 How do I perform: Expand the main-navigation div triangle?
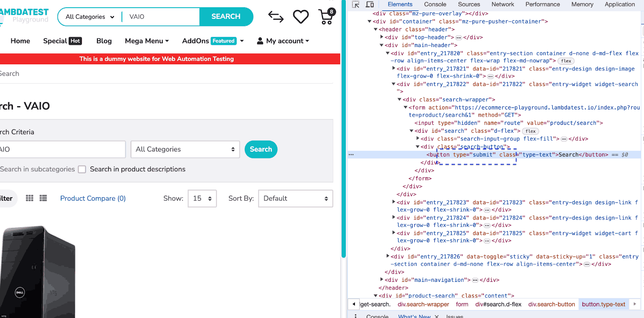pyautogui.click(x=382, y=279)
